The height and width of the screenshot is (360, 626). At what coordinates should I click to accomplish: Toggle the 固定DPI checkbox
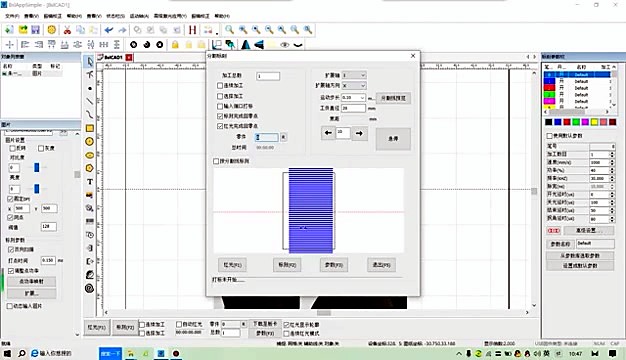click(x=10, y=198)
